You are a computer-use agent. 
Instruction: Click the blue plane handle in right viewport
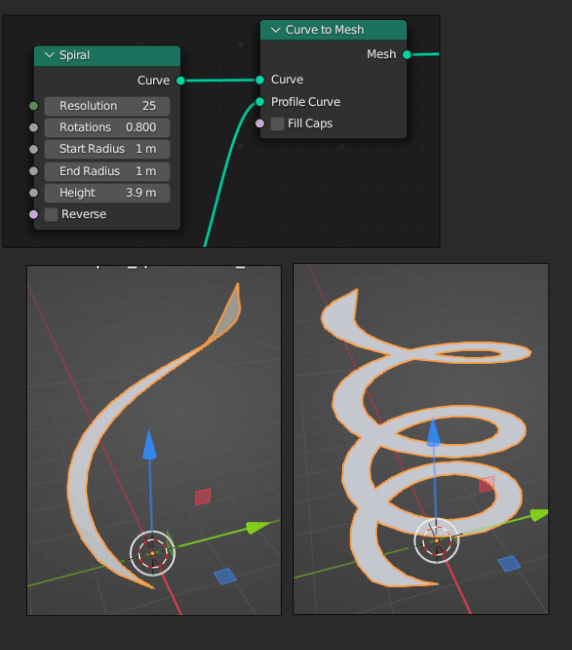click(x=509, y=564)
